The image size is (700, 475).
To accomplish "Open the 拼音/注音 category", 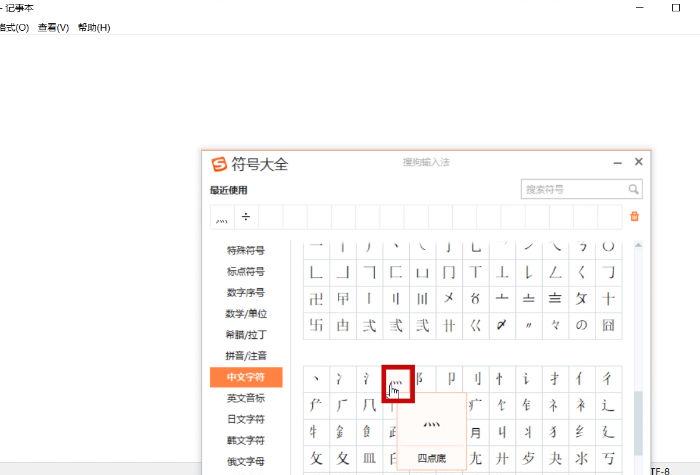I will (246, 356).
